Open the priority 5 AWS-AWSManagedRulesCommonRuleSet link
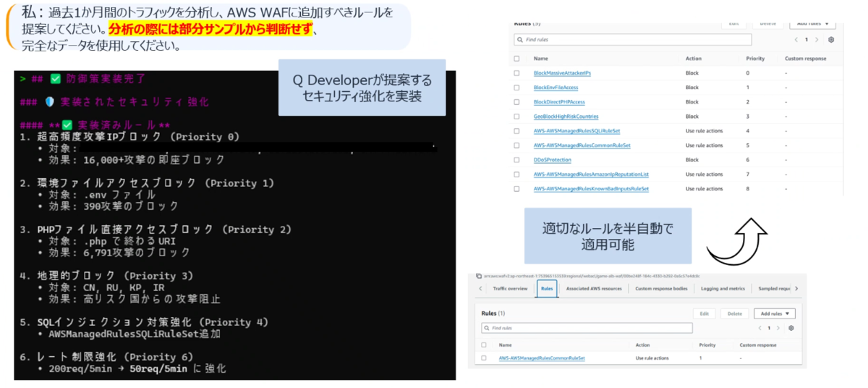The width and height of the screenshot is (868, 388). (x=582, y=145)
